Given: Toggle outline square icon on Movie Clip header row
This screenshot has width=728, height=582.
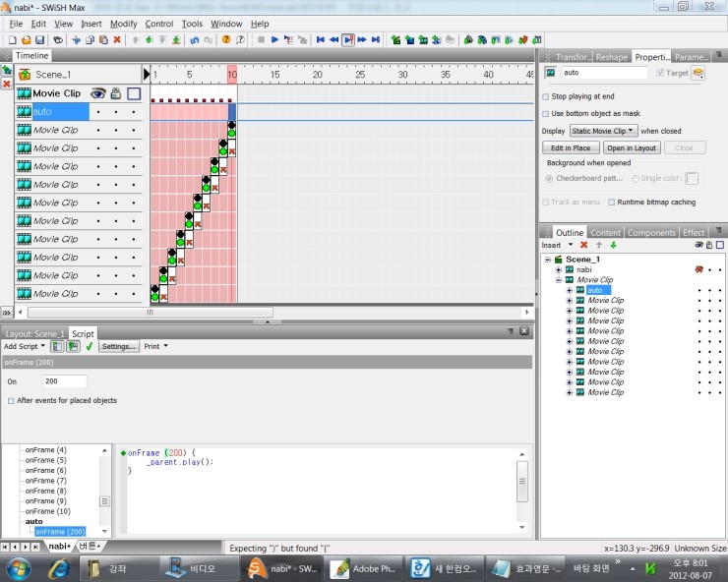Looking at the screenshot, I should click(134, 93).
